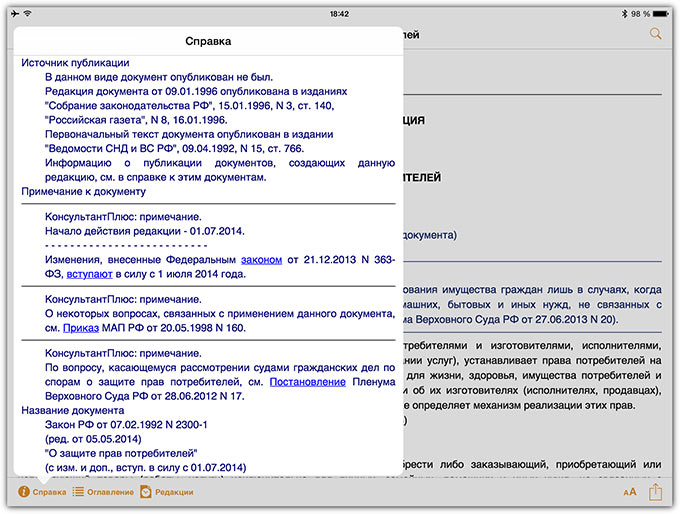680x514 pixels.
Task: Open the 'Приказ' МАП РФ link
Action: [81, 328]
